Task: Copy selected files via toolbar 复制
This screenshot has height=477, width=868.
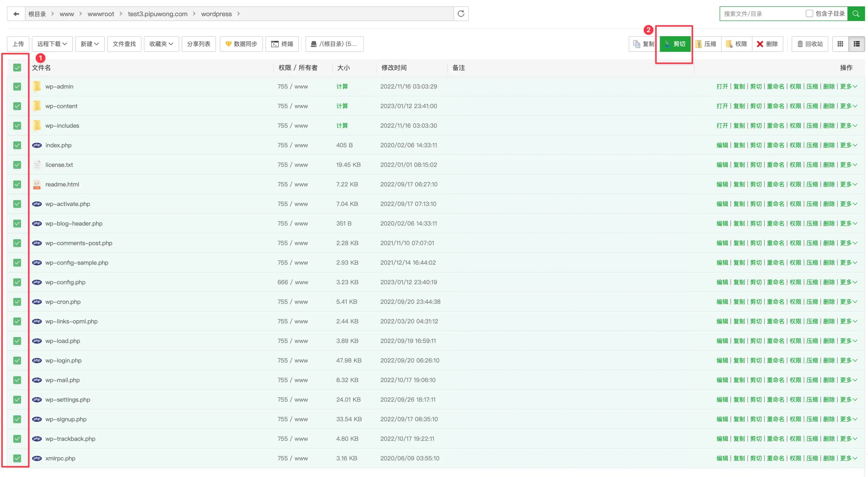Action: (644, 44)
